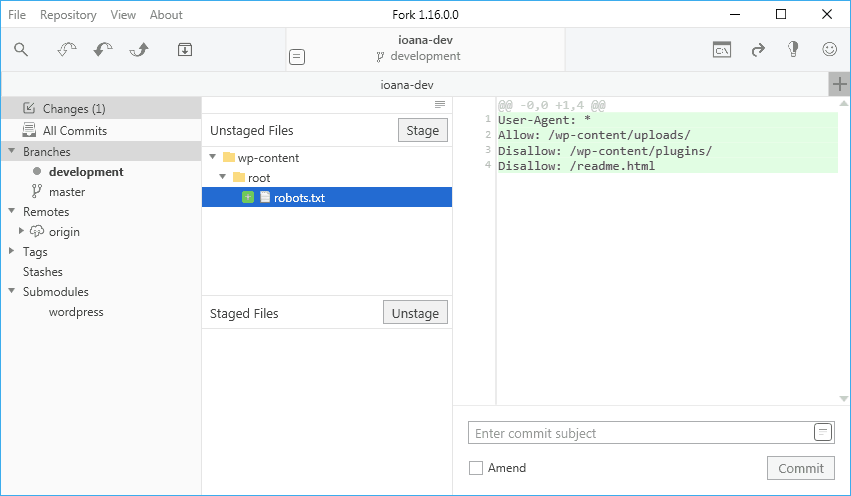Click the Stash download-box icon
The image size is (851, 496).
185,50
